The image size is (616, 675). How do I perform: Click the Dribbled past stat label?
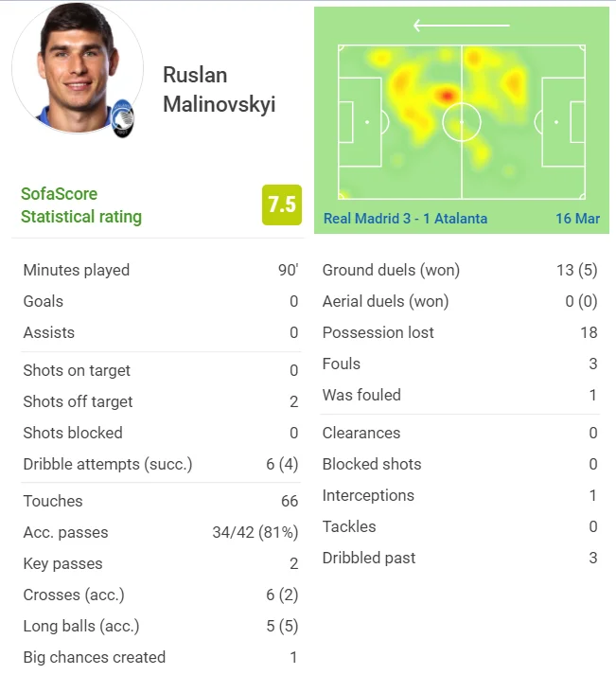[369, 558]
